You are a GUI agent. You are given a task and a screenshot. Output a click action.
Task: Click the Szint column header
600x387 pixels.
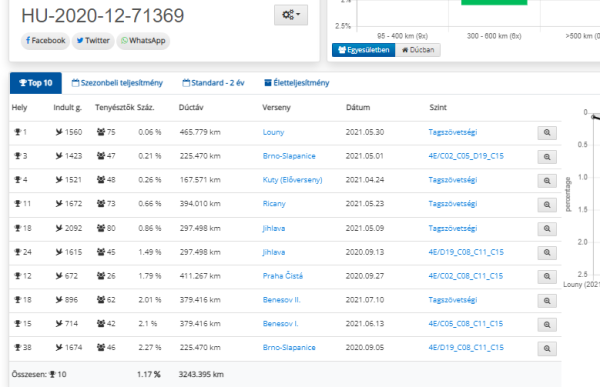438,108
